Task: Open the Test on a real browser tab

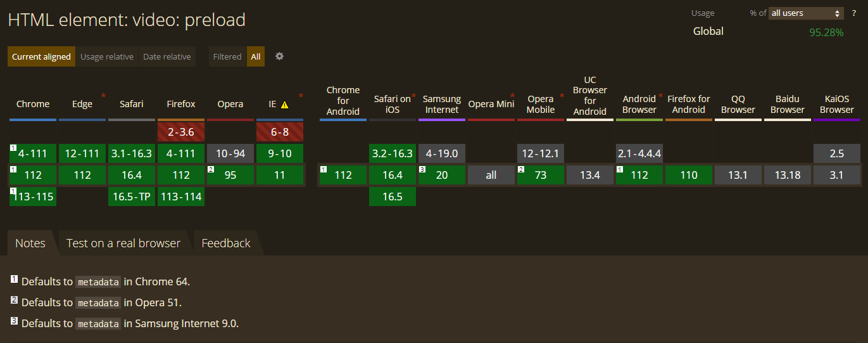Action: tap(123, 243)
